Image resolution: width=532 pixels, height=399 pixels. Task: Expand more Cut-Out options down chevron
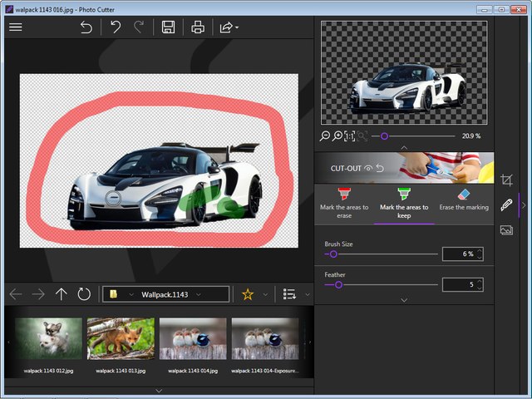pyautogui.click(x=404, y=300)
